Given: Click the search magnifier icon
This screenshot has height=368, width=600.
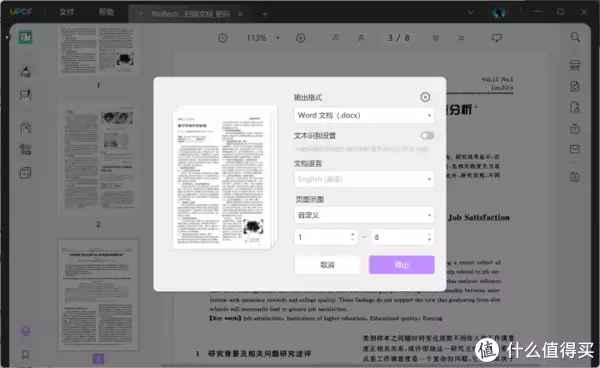Looking at the screenshot, I should click(575, 37).
